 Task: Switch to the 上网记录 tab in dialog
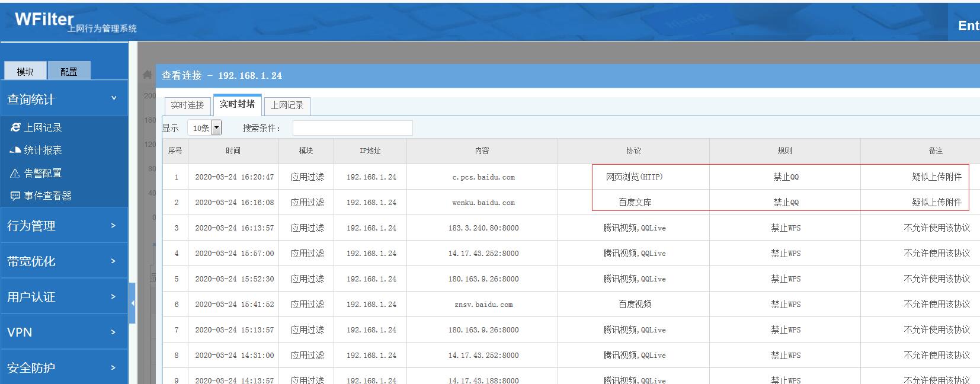(x=287, y=105)
